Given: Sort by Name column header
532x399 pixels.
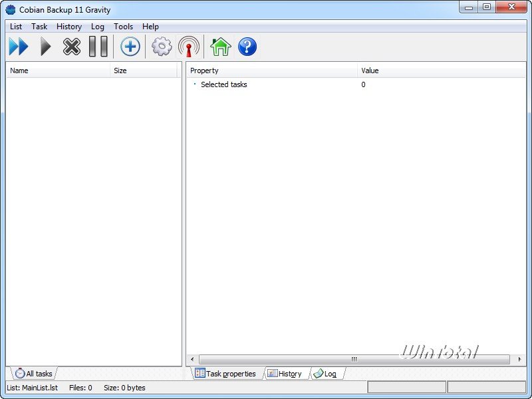Looking at the screenshot, I should [58, 70].
